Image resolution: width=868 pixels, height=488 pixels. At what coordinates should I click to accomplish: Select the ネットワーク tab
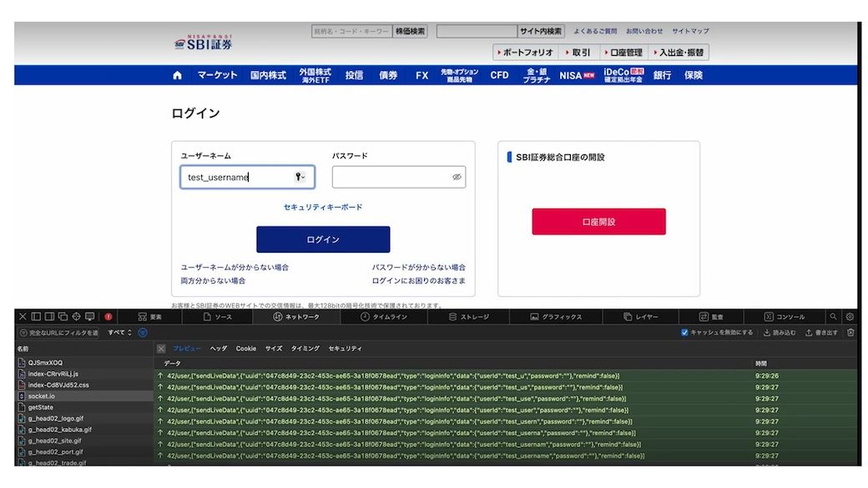click(x=296, y=316)
